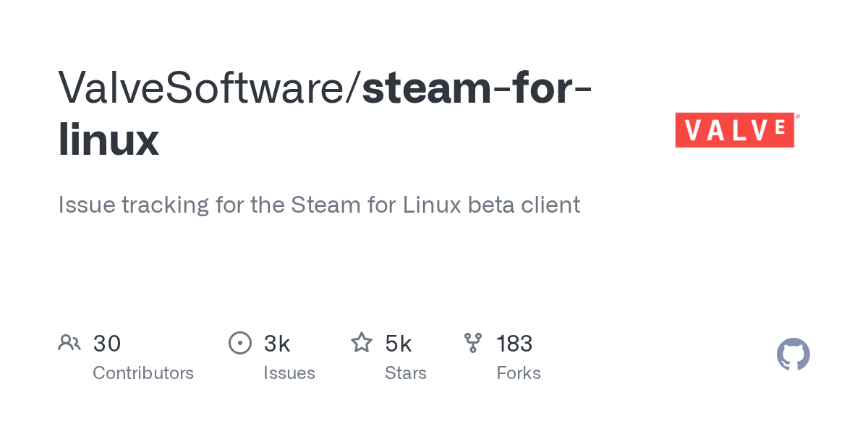
Task: Select the Issues label
Action: click(x=289, y=373)
